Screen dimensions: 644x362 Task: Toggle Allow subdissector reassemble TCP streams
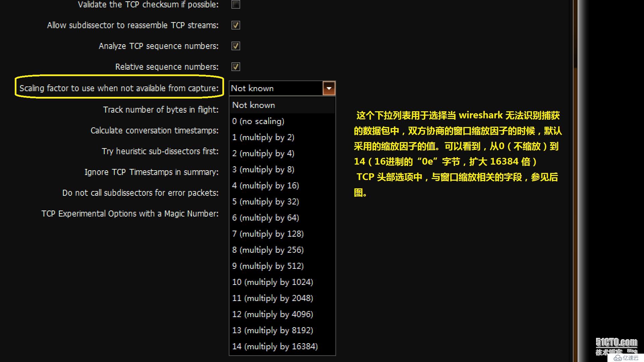[235, 25]
